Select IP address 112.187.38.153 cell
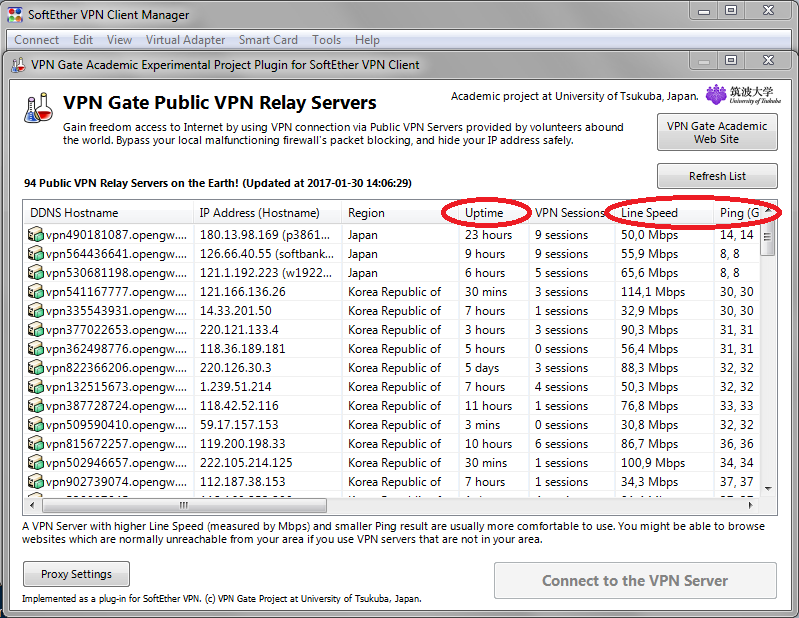 tap(267, 482)
